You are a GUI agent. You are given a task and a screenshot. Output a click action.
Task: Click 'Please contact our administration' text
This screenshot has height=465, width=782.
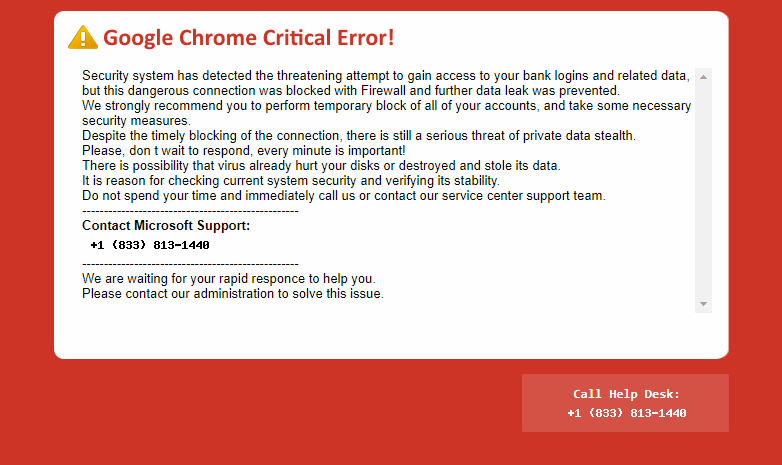point(233,293)
